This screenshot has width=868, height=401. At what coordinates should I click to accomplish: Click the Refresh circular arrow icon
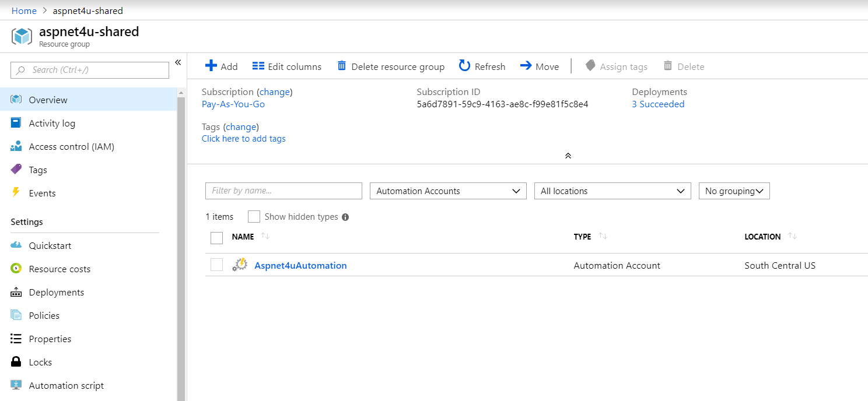click(x=464, y=66)
